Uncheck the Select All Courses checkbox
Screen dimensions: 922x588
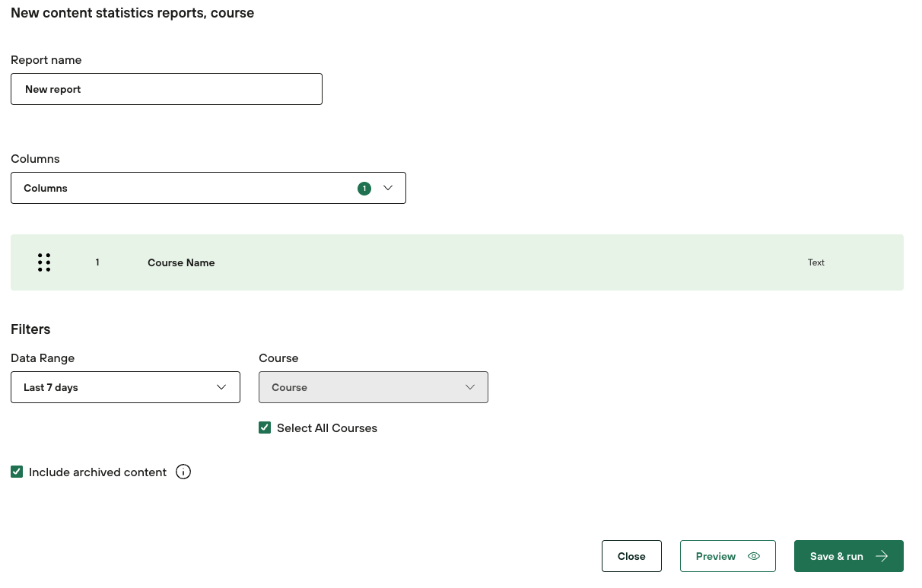(x=265, y=428)
